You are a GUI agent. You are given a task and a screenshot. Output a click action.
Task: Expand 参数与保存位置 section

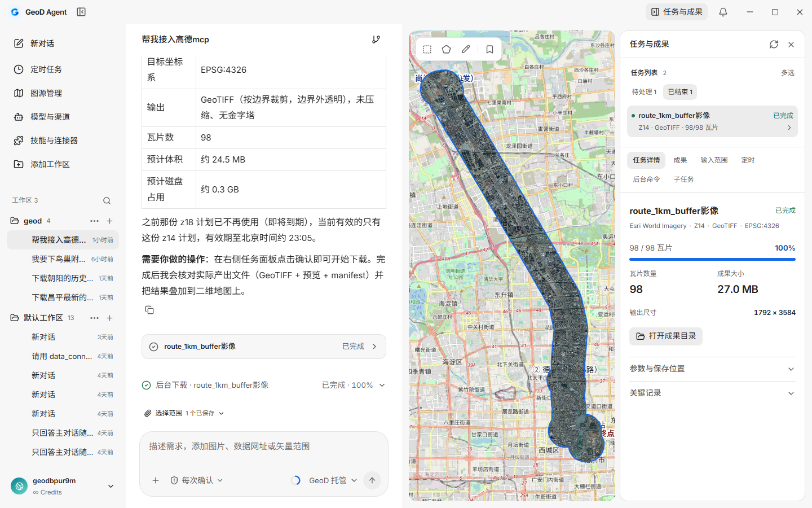712,369
